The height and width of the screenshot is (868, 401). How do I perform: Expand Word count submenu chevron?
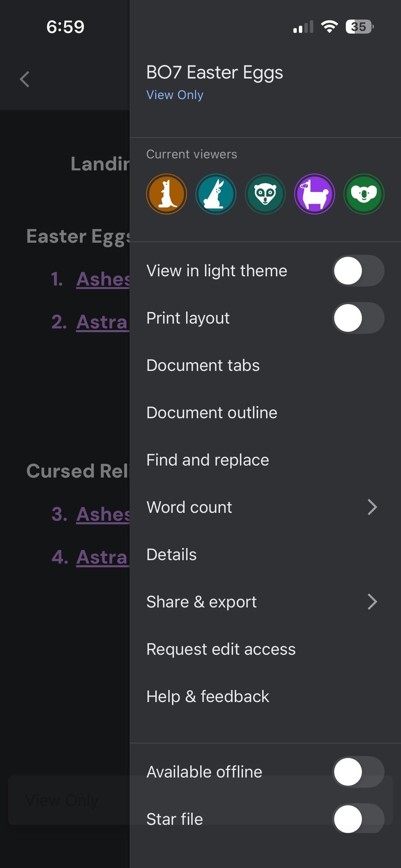(372, 507)
